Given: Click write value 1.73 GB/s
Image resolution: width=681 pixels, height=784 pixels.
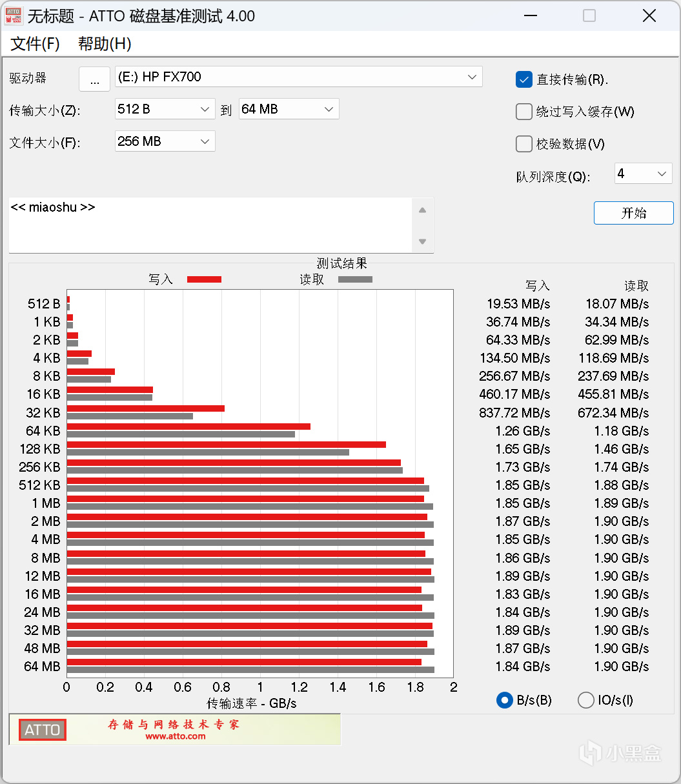Looking at the screenshot, I should (x=523, y=467).
